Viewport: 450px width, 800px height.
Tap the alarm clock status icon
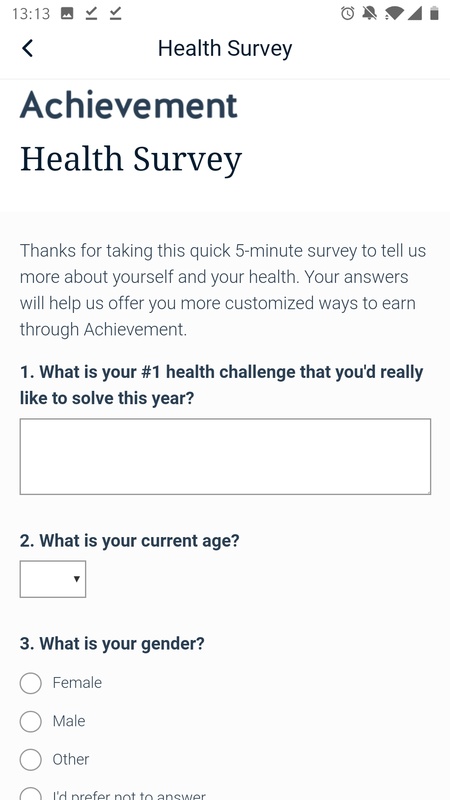[347, 13]
